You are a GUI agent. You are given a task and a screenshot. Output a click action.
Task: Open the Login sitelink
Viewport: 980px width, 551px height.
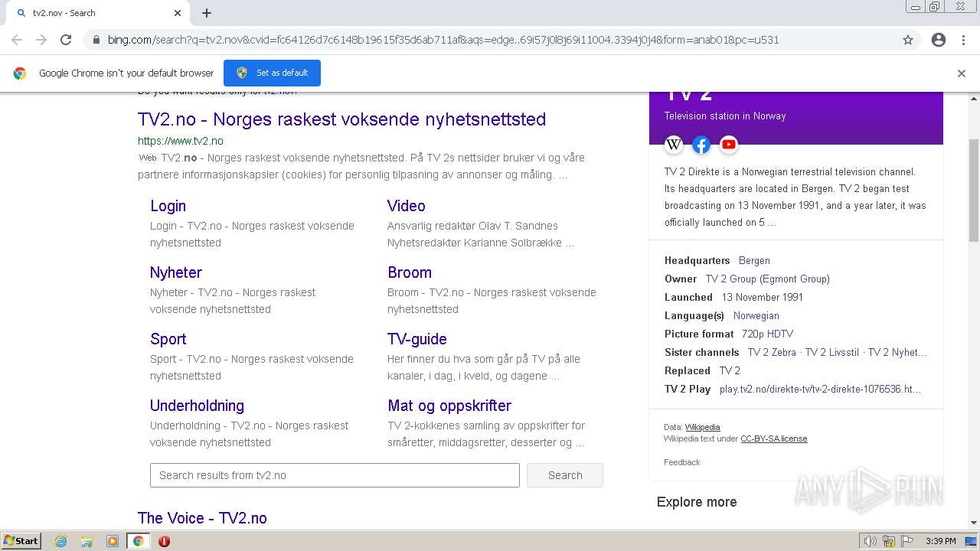coord(168,206)
